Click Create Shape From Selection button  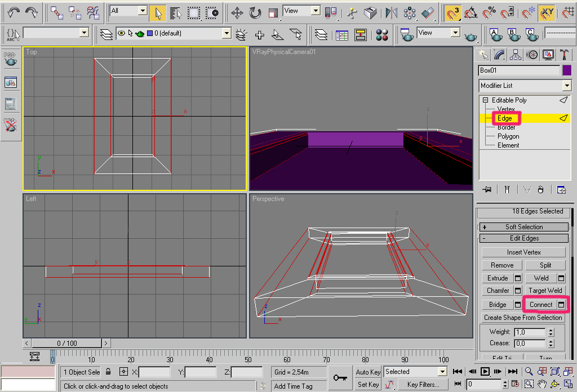(523, 317)
